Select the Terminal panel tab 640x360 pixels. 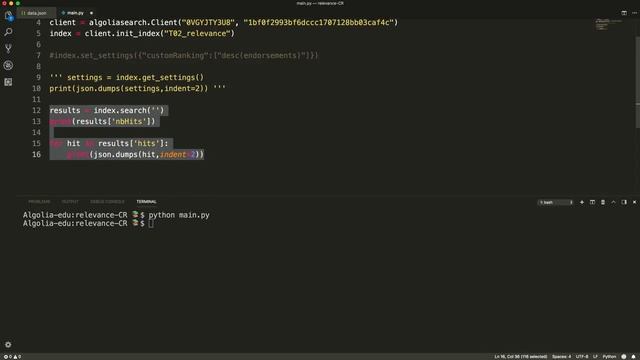point(146,202)
